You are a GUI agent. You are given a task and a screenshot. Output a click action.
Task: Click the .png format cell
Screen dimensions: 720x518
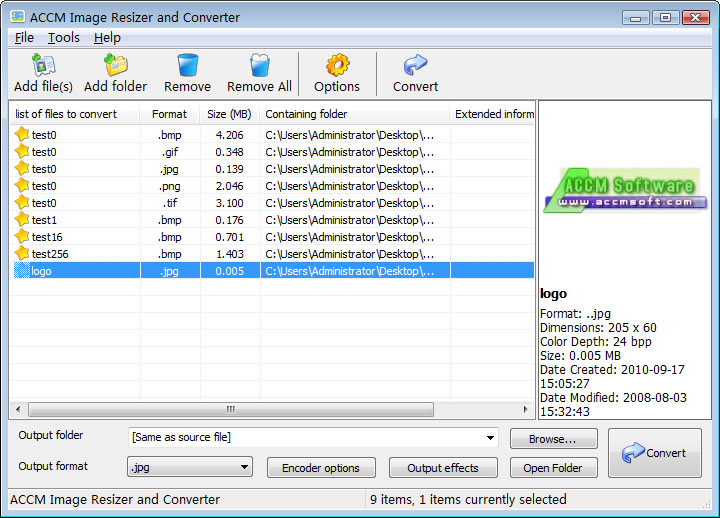[x=170, y=186]
